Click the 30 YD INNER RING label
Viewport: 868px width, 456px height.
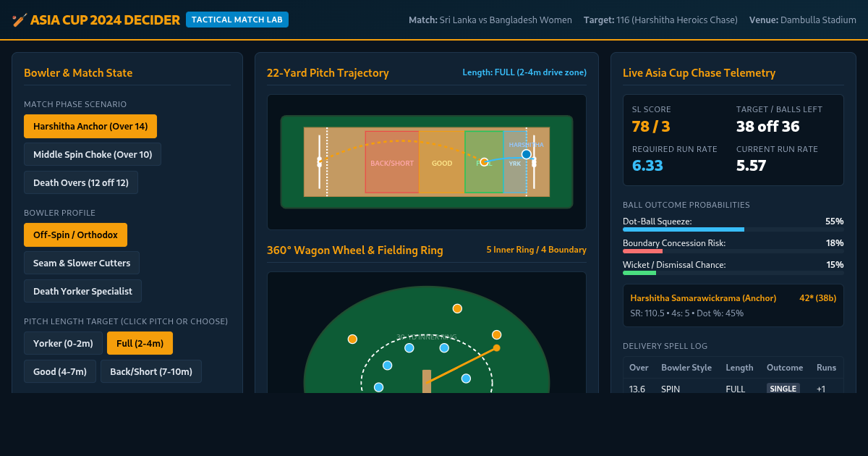tap(427, 337)
